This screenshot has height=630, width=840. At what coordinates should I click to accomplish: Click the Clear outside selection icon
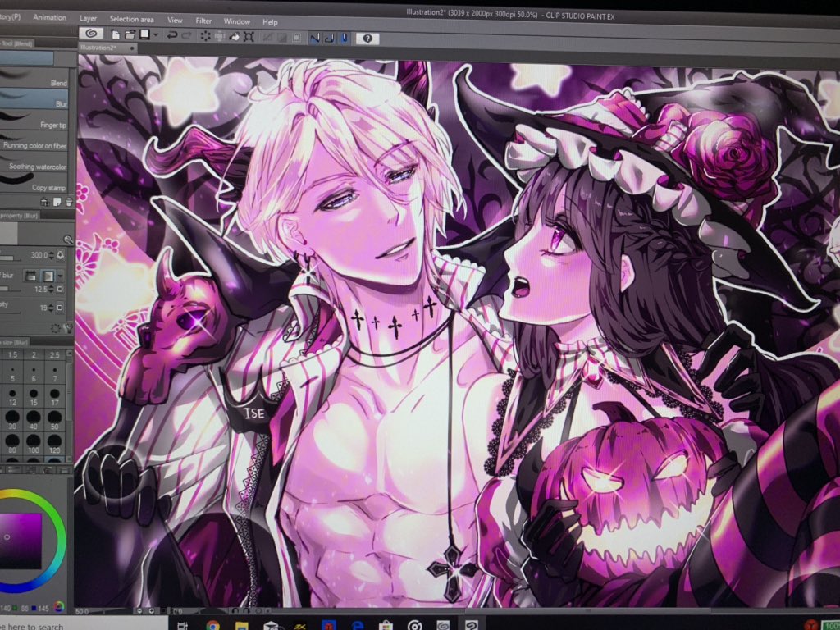(x=220, y=36)
